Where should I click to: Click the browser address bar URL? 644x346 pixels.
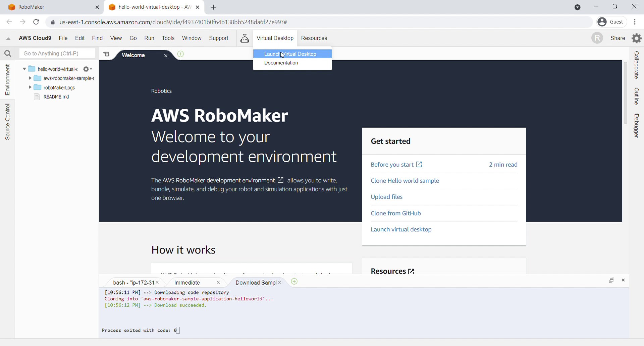[x=173, y=22]
